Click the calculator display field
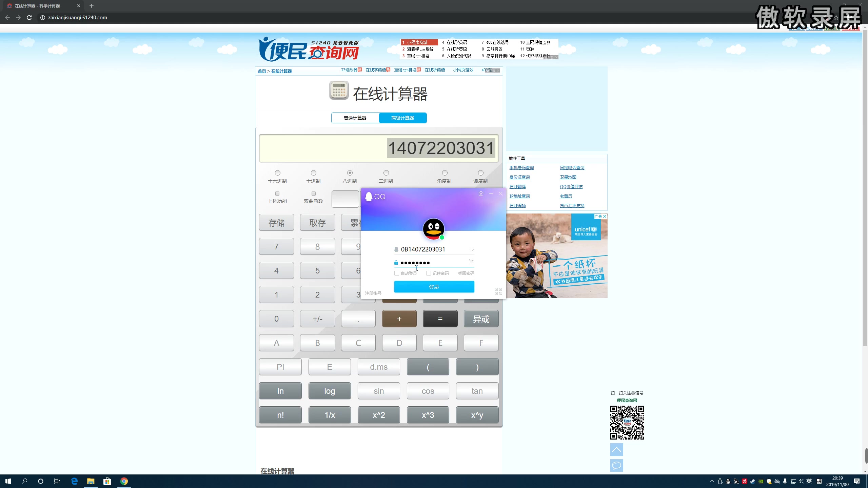 pos(379,148)
